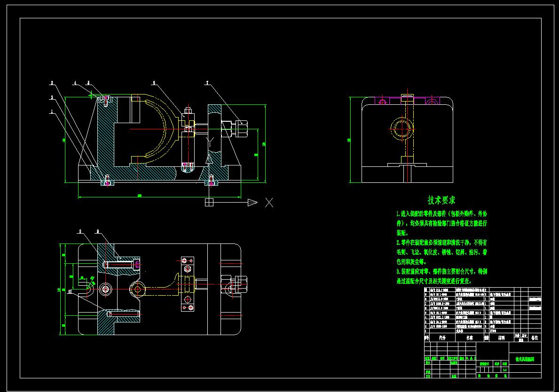Click part balloon number 6
Screen dimensions: 559x392
(154, 83)
